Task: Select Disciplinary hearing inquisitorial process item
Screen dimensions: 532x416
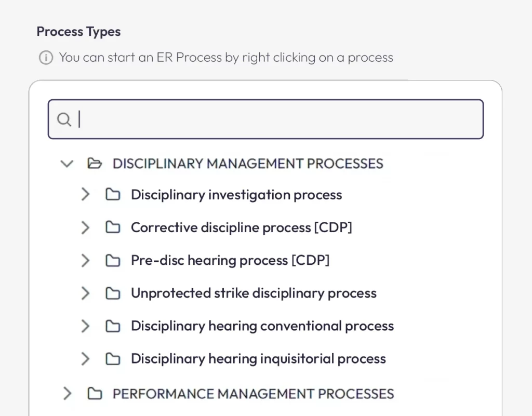Action: 258,359
